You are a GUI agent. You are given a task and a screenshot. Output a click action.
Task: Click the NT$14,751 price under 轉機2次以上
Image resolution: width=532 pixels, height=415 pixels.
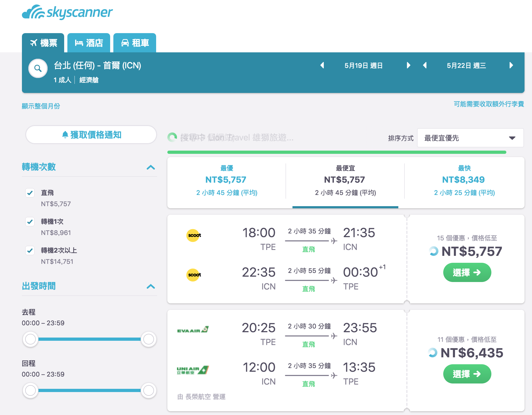tap(57, 261)
